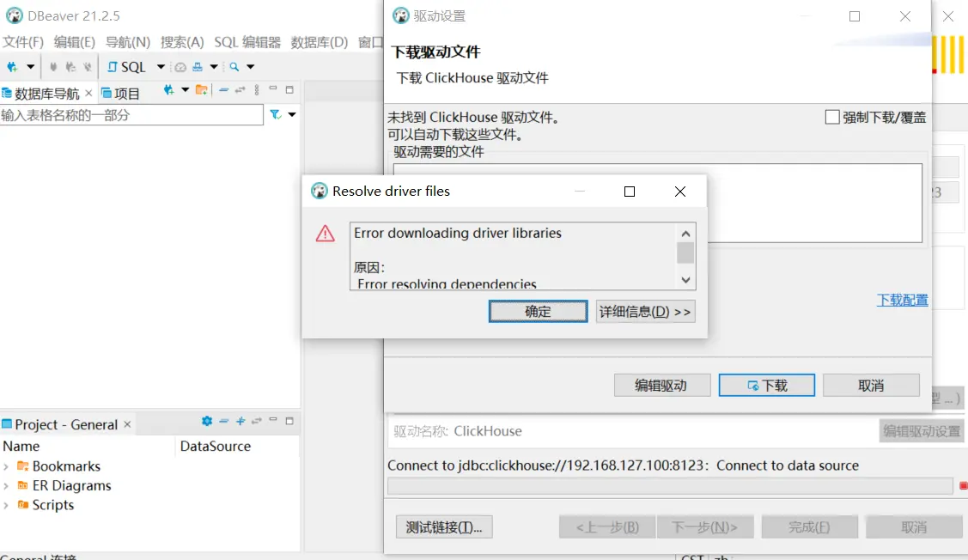The image size is (968, 560).
Task: Click 取消 in the driver download dialog
Action: (871, 386)
